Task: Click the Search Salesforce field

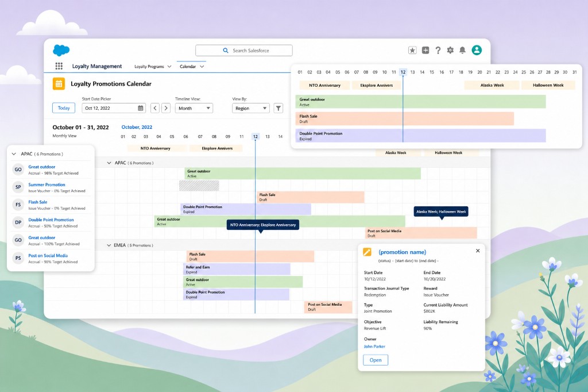Action: click(243, 51)
